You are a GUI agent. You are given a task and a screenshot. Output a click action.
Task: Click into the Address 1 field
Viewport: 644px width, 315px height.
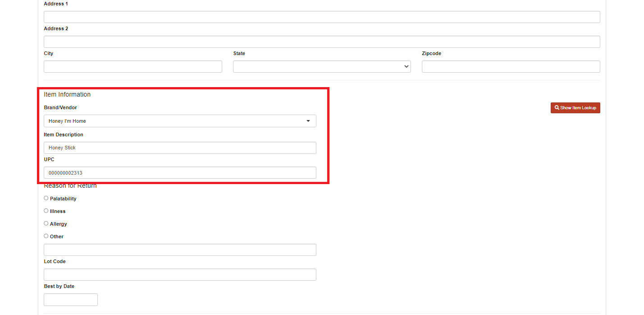pyautogui.click(x=322, y=17)
